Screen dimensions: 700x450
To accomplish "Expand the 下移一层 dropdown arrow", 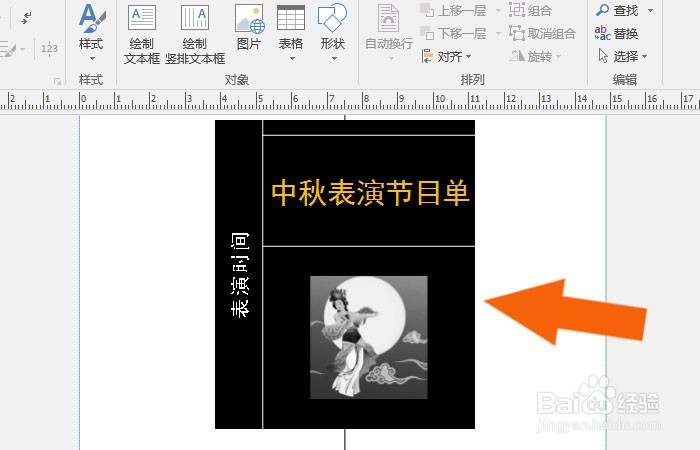I will point(498,33).
